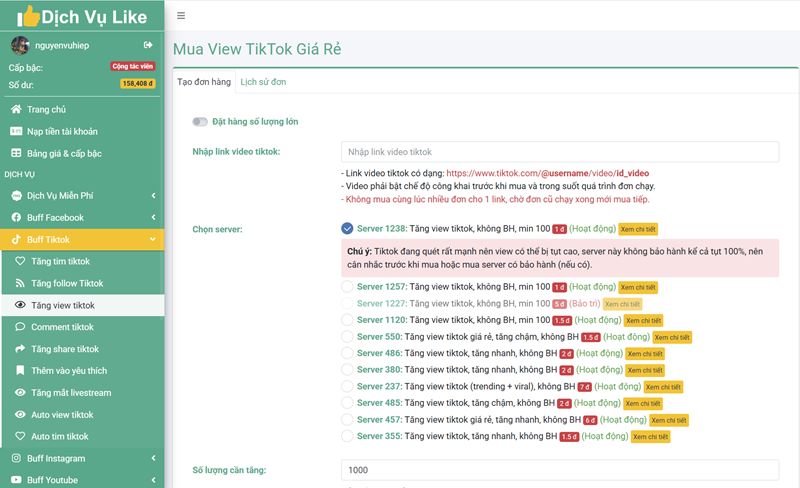Screen dimensions: 800x488
Task: Click the tiktok.com example link text
Action: click(x=547, y=173)
